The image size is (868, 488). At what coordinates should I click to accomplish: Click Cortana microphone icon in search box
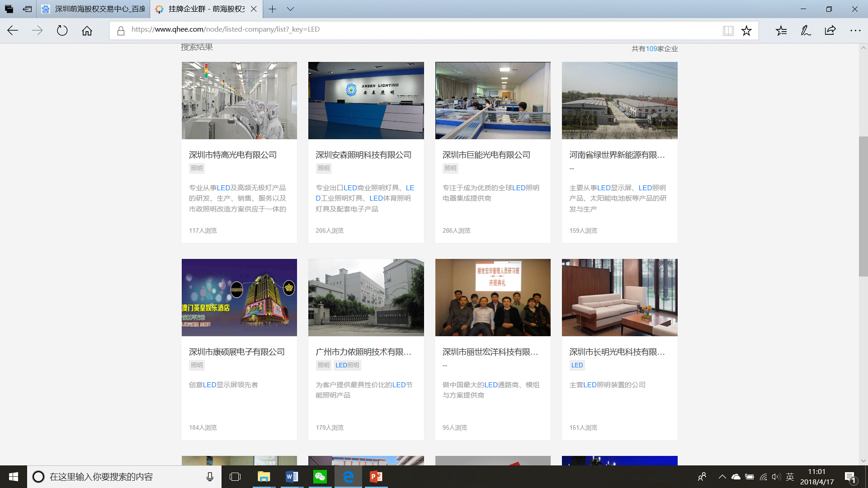coord(210,477)
